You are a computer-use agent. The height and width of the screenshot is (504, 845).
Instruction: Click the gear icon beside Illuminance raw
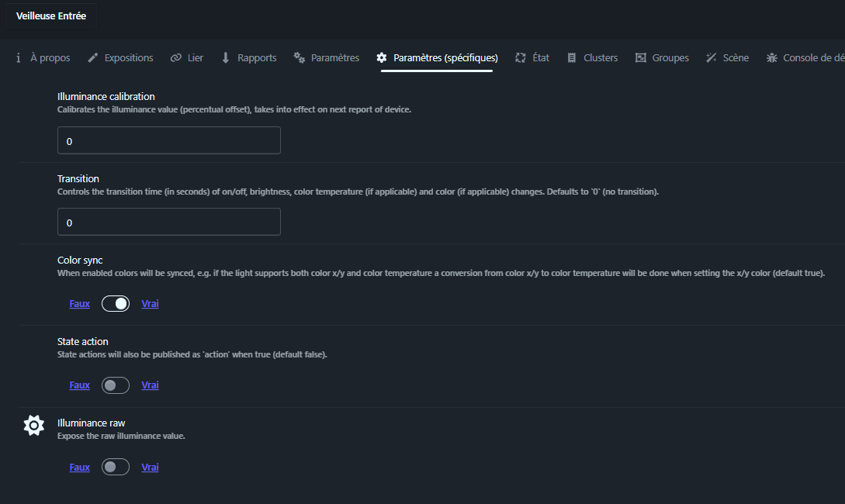pyautogui.click(x=33, y=425)
